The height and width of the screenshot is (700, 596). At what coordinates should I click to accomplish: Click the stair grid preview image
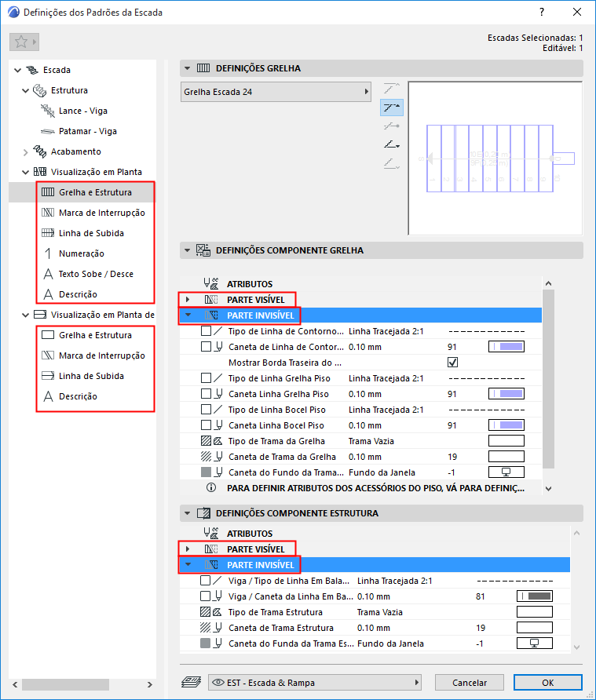click(495, 159)
